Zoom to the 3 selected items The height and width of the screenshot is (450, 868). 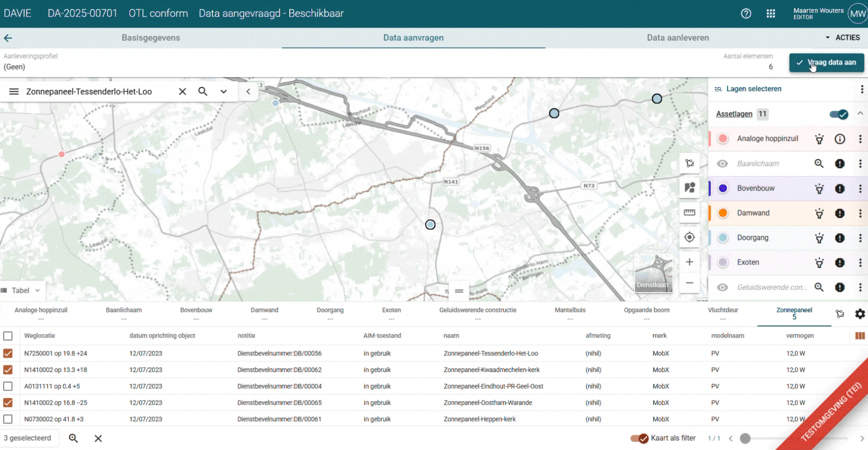coord(73,438)
